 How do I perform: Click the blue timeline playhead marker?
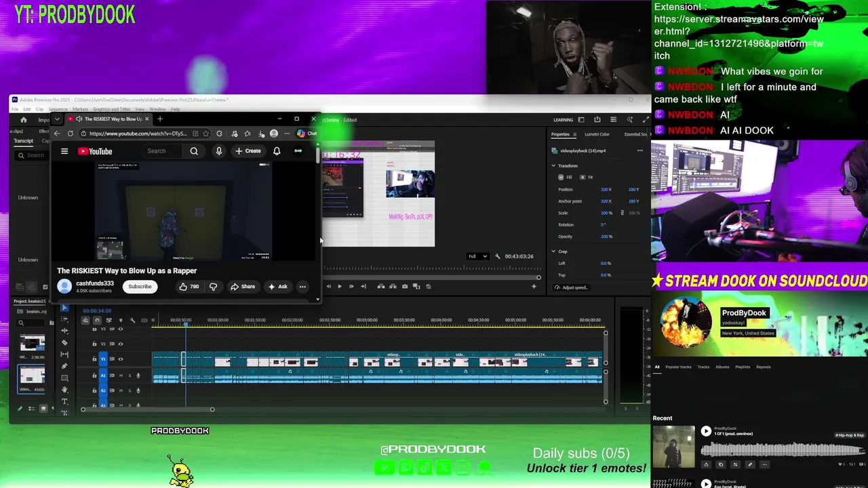(186, 325)
